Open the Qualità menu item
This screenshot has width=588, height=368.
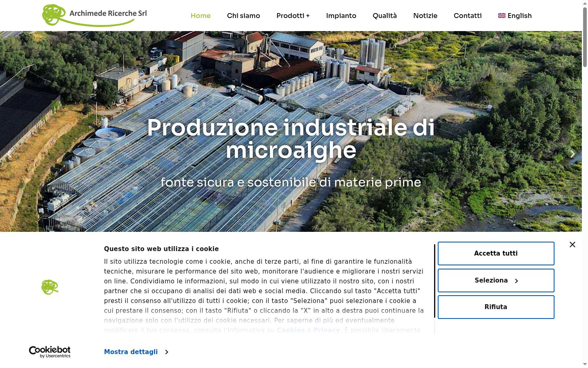[x=385, y=16]
